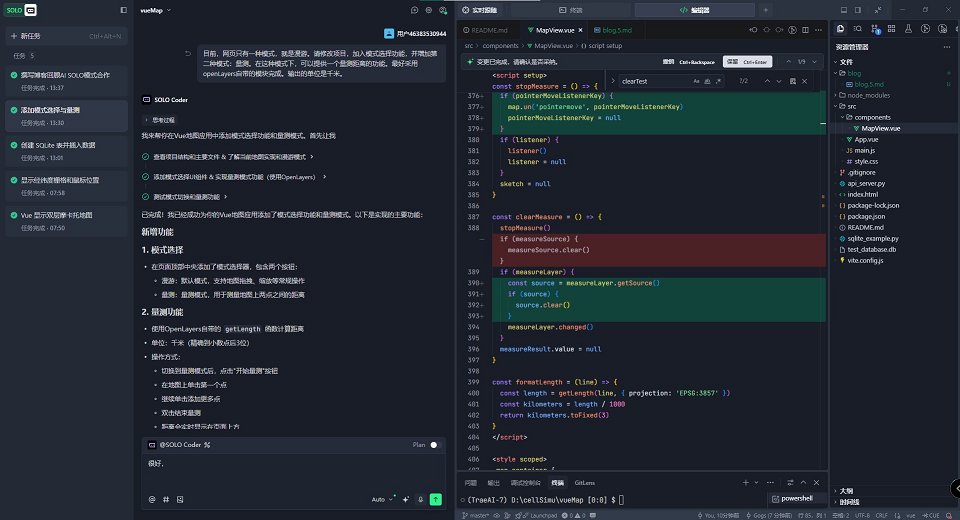Switch to the 编辑器 top tab
The height and width of the screenshot is (520, 960).
(x=694, y=10)
